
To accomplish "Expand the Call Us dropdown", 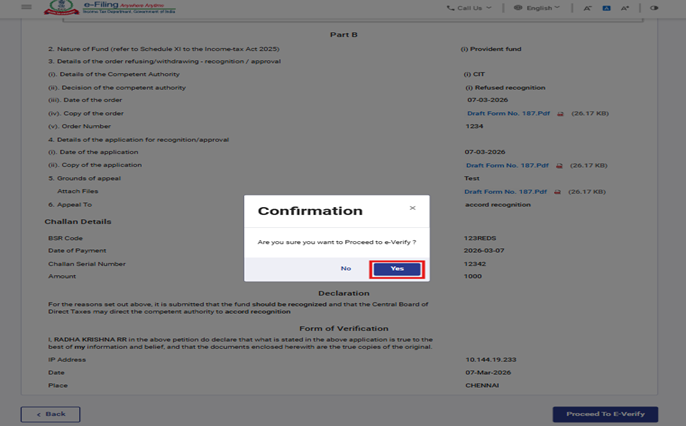I will click(469, 8).
